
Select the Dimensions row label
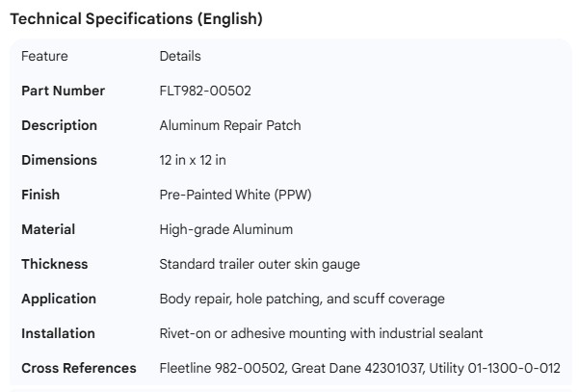(59, 160)
